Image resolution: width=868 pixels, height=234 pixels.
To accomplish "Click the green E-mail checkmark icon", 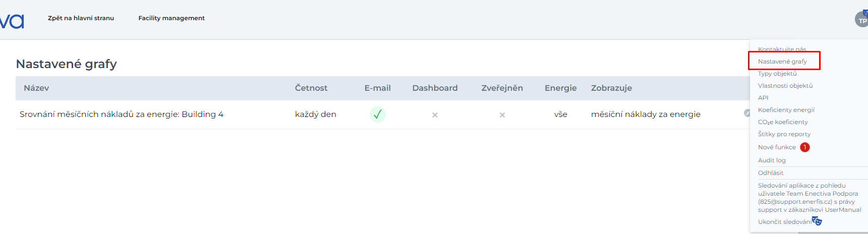I will pyautogui.click(x=377, y=114).
